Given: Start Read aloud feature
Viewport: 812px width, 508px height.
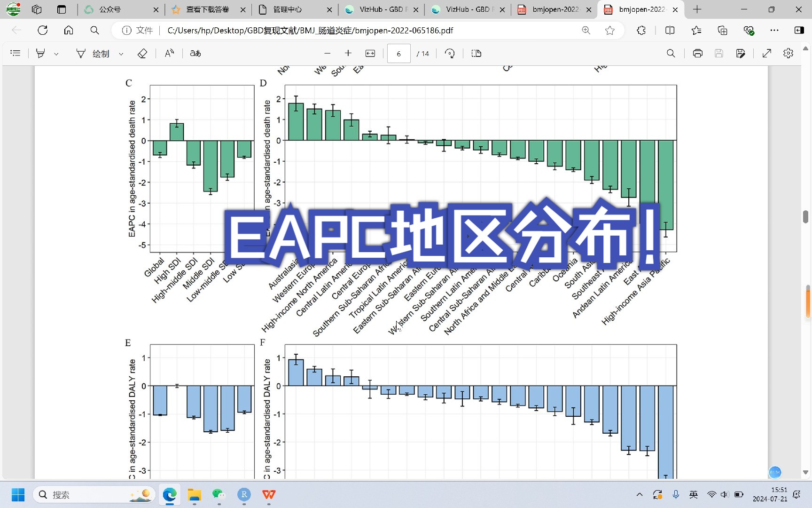Looking at the screenshot, I should (x=170, y=53).
